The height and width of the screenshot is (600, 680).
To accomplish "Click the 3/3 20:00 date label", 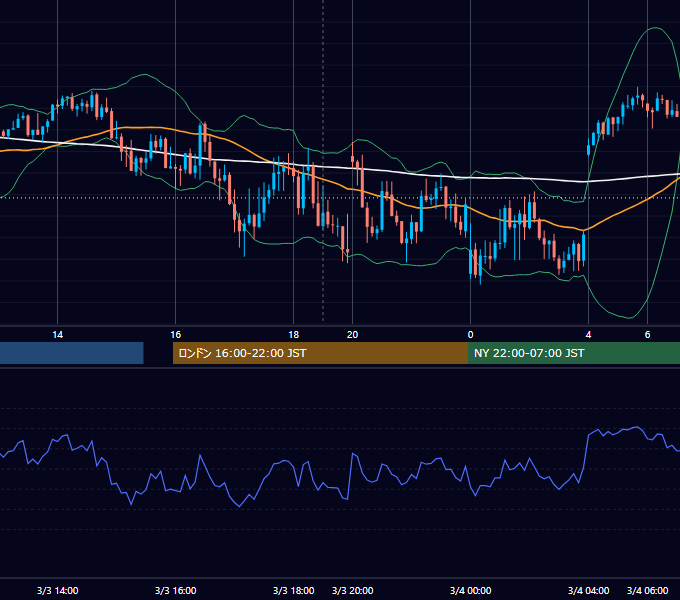I will point(353,590).
